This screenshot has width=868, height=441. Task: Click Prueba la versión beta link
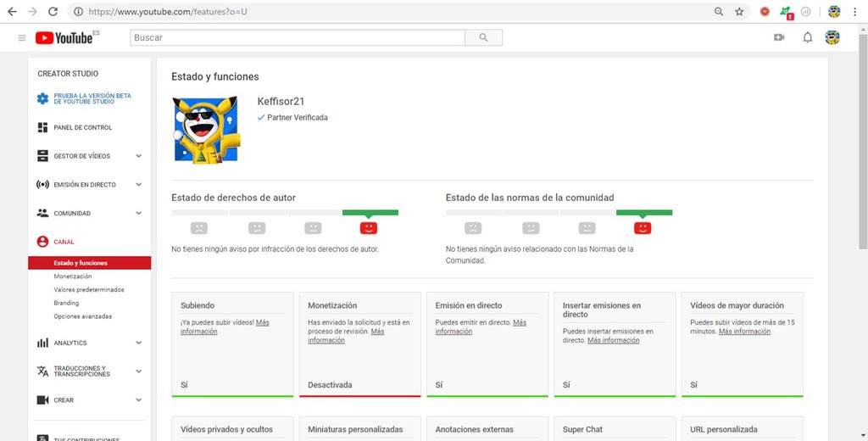[92, 98]
